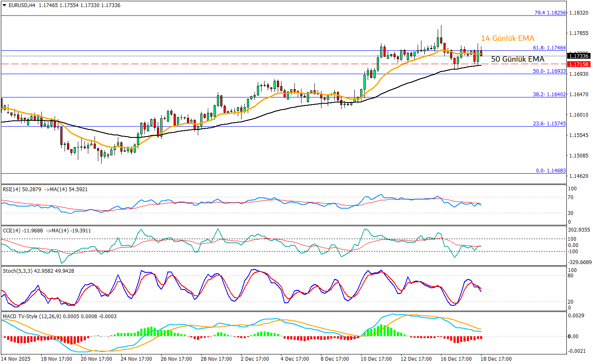Click the black 1.17336 current price tag
Screen dimensions: 593x364
579,56
